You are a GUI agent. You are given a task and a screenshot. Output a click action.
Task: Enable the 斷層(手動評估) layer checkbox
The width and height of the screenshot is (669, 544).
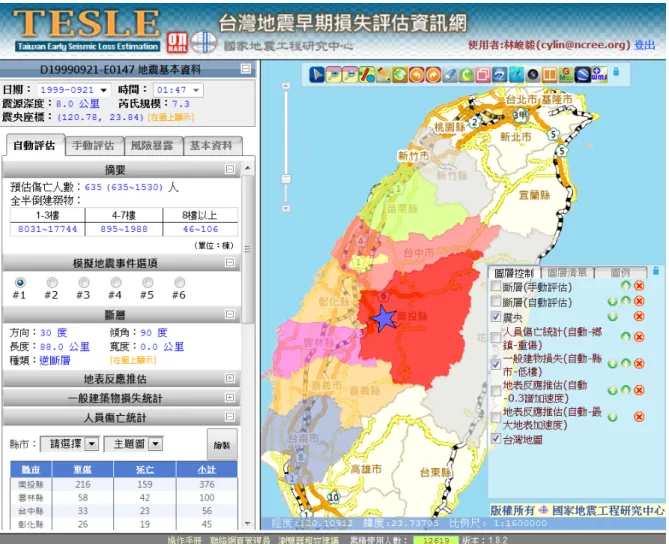[495, 286]
